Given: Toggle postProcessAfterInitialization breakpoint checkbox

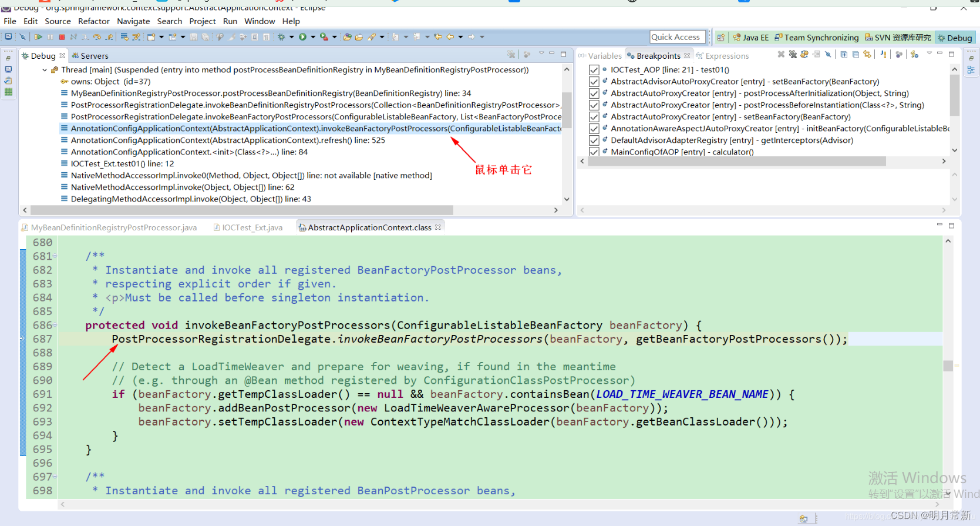Looking at the screenshot, I should click(x=594, y=93).
